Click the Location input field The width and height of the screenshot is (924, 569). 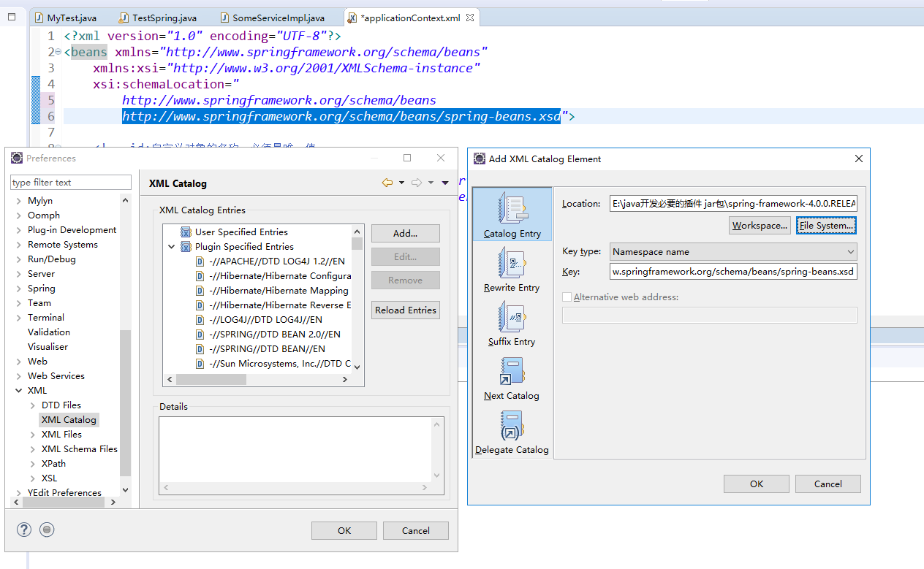[x=733, y=204]
